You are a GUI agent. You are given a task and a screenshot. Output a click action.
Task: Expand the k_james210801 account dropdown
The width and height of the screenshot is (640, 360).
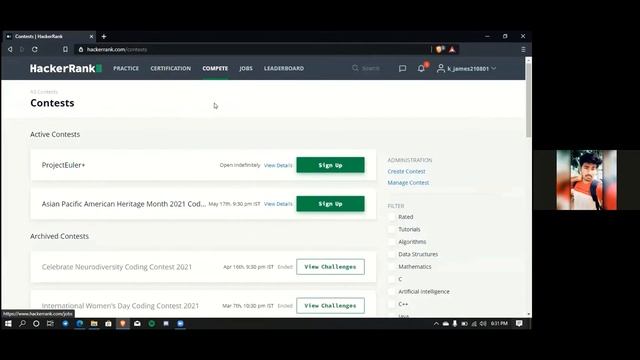(467, 69)
